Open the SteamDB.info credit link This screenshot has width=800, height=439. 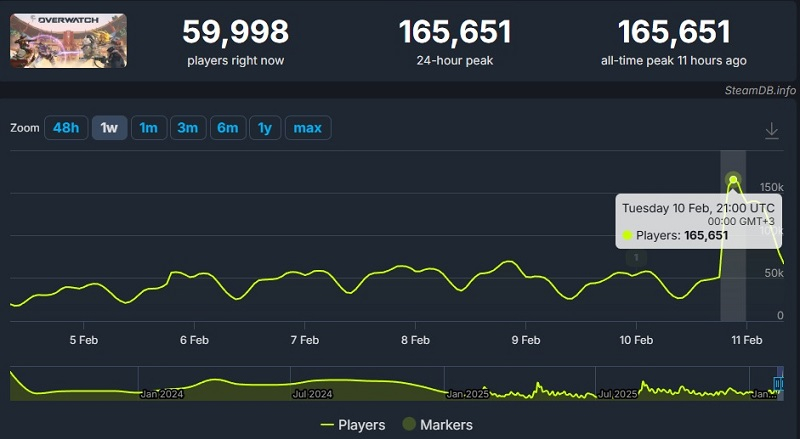tap(760, 90)
